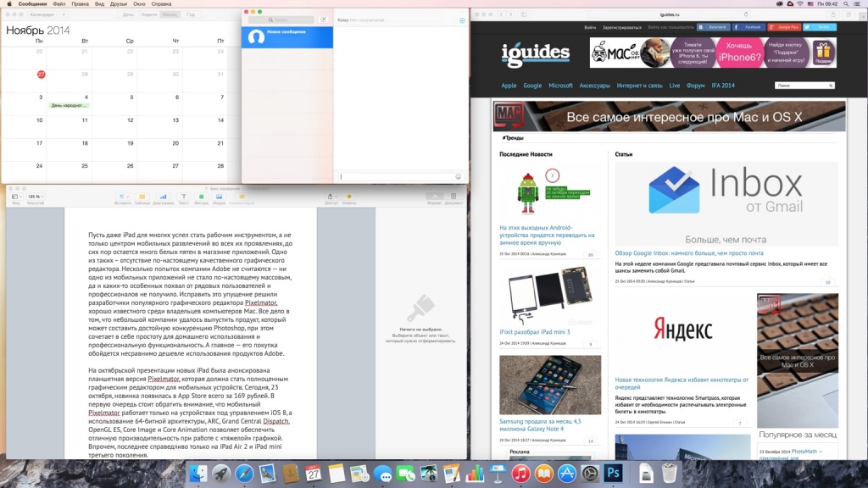Click Facebook login button on iguides
Screen dimensions: 868x488
point(748,26)
